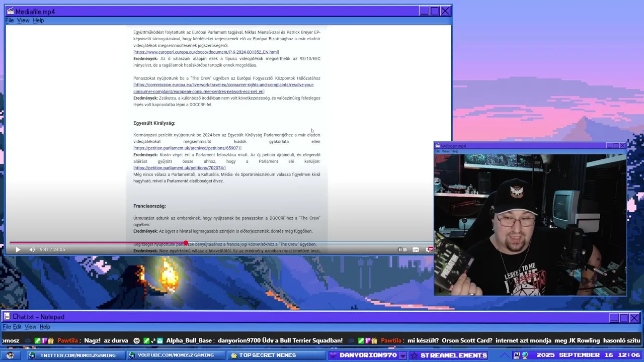The height and width of the screenshot is (362, 644).
Task: Open View menu in Webcam.mp4 window
Action: pyautogui.click(x=445, y=151)
